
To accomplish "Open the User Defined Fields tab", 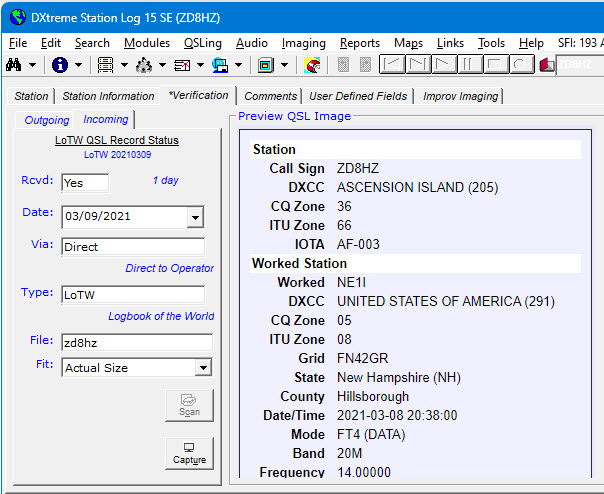I will click(357, 96).
